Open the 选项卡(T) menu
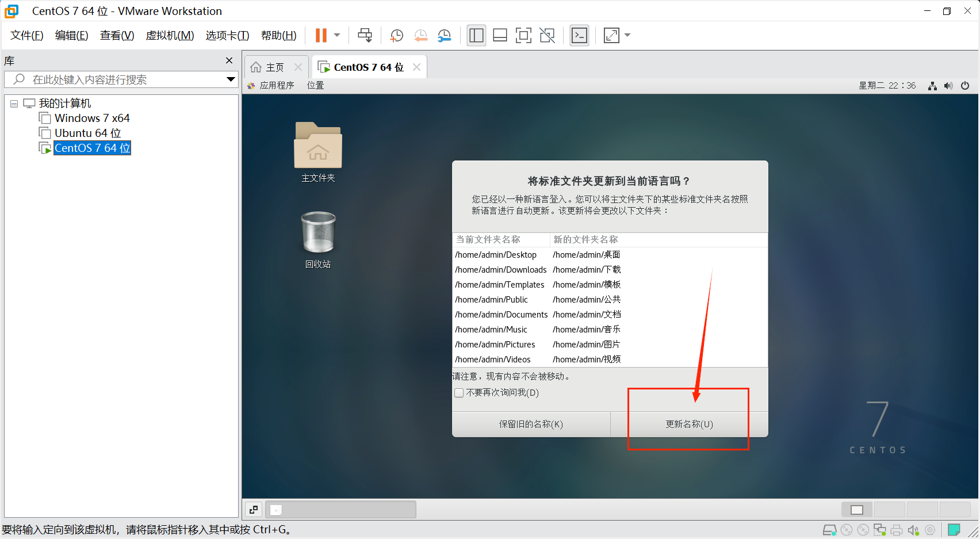980x539 pixels. coord(227,35)
